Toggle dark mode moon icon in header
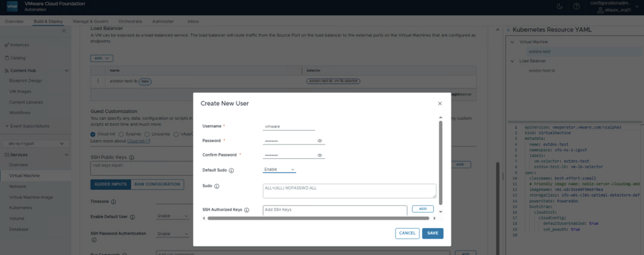The image size is (644, 255). [559, 7]
